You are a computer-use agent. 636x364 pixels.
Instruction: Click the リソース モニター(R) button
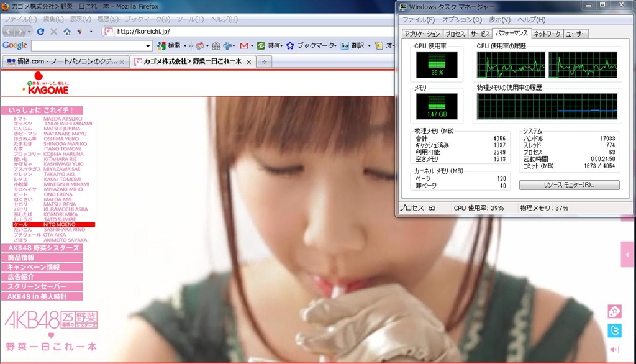point(569,185)
